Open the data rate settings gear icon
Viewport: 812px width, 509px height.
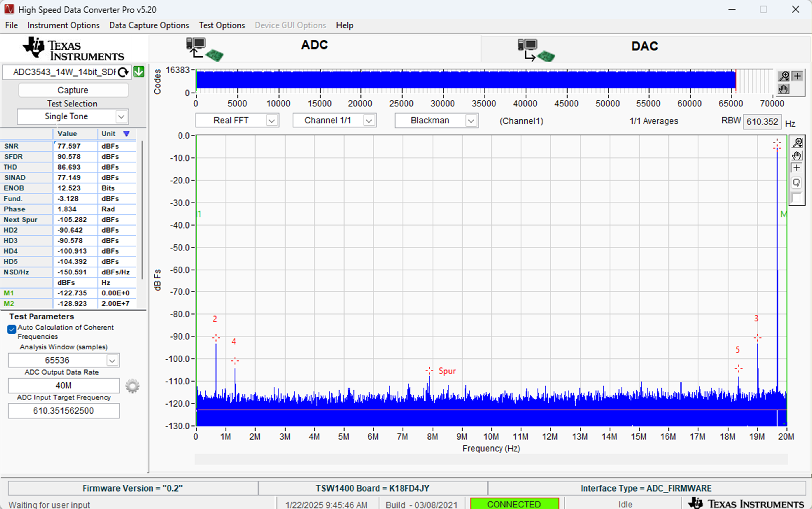tap(132, 386)
